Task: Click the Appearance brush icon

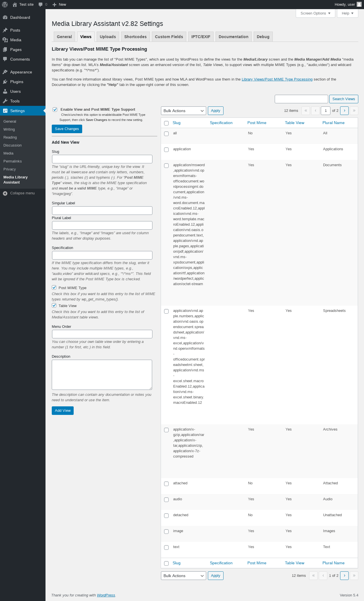Action: 5,72
